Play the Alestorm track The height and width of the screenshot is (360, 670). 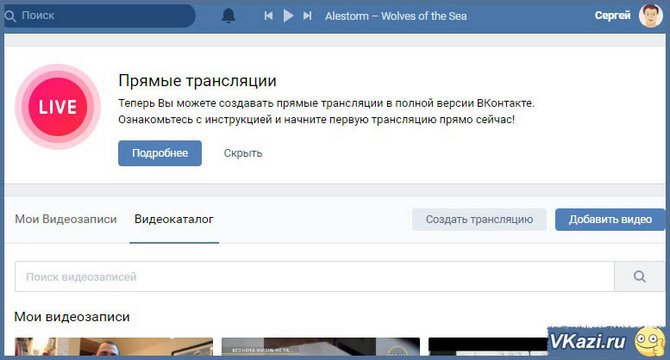[288, 16]
